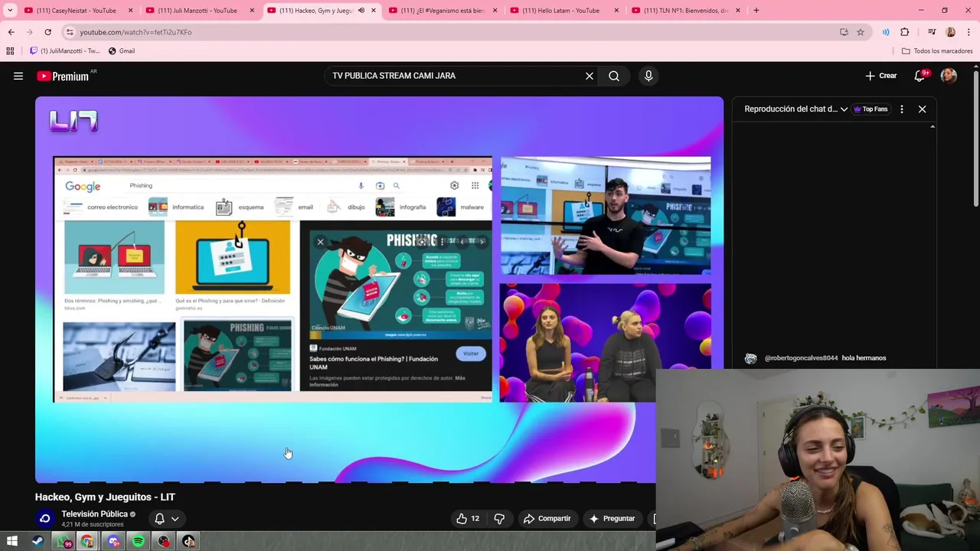Open the Top Fans badge
The image size is (980, 551).
pos(871,109)
